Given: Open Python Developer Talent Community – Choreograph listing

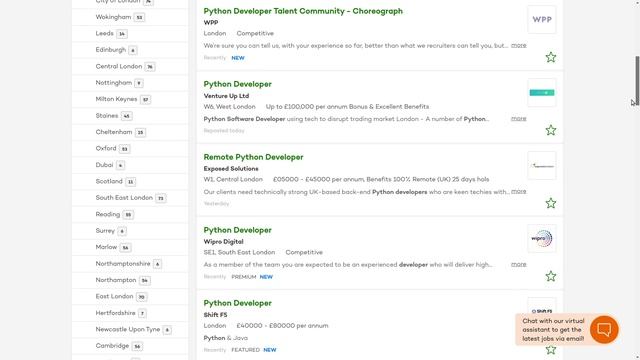Looking at the screenshot, I should 303,11.
